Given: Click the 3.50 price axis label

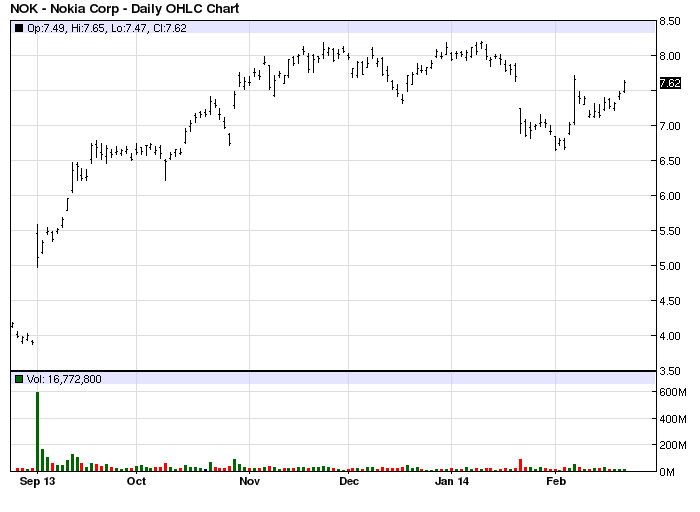Looking at the screenshot, I should tap(670, 371).
